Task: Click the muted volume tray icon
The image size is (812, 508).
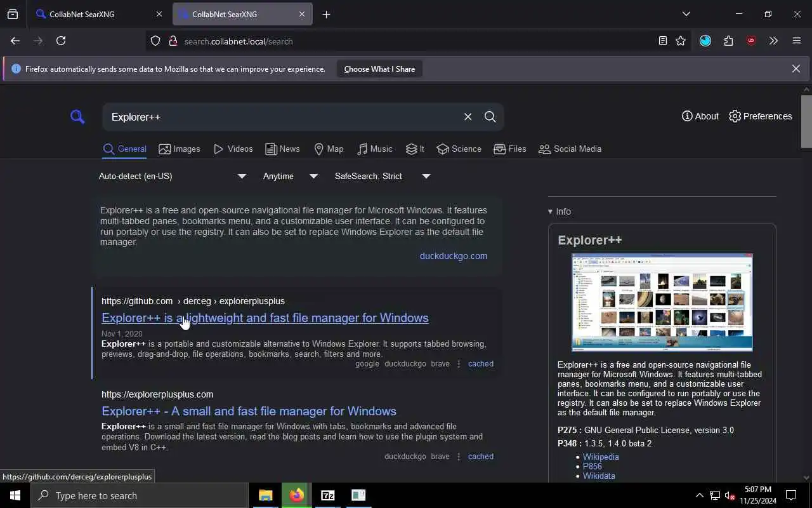Action: [x=730, y=495]
